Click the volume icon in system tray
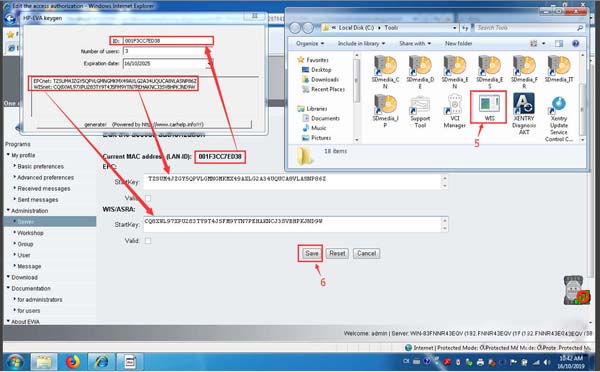Image resolution: width=600 pixels, height=372 pixels. (x=548, y=362)
